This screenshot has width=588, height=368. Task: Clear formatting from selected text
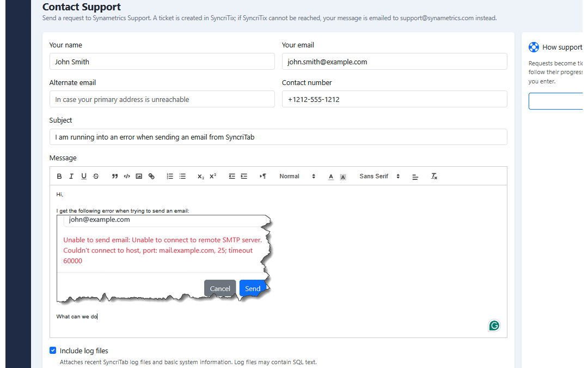tap(434, 176)
